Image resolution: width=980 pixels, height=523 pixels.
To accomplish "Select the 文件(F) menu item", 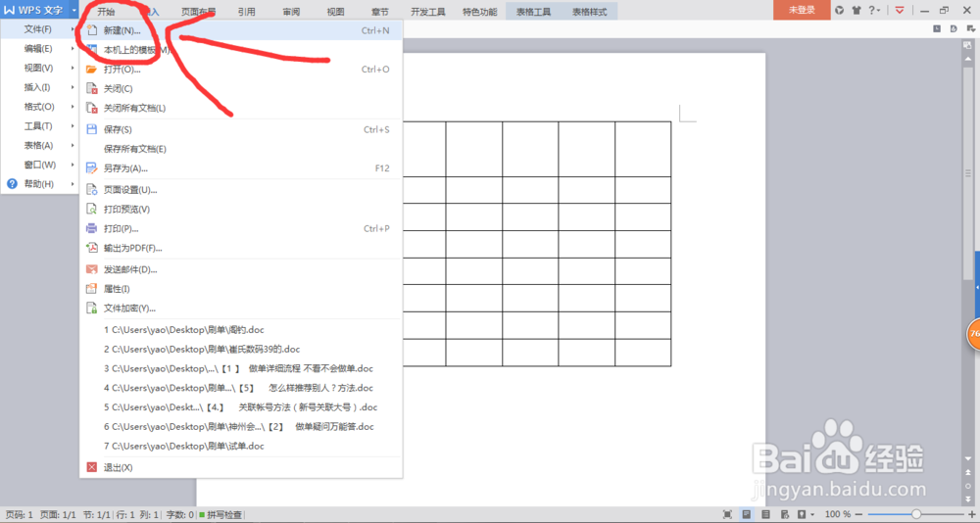I will [x=39, y=29].
